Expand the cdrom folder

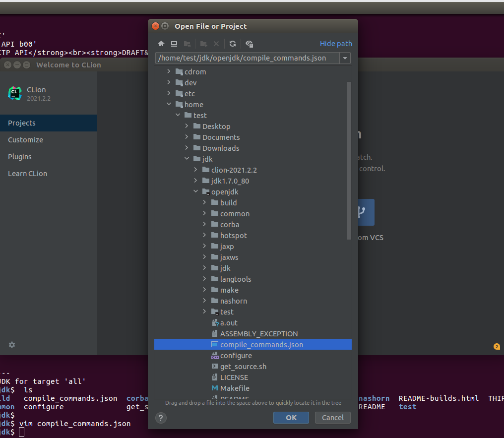[169, 71]
